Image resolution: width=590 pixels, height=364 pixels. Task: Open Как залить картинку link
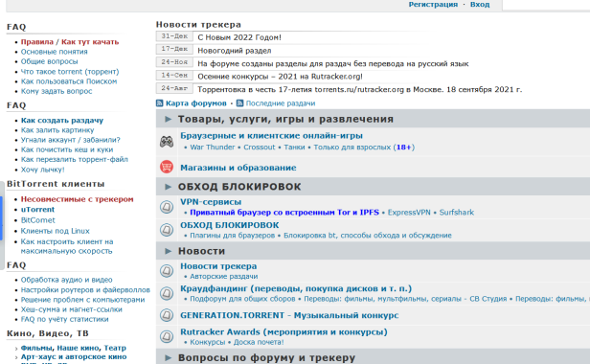click(x=57, y=130)
